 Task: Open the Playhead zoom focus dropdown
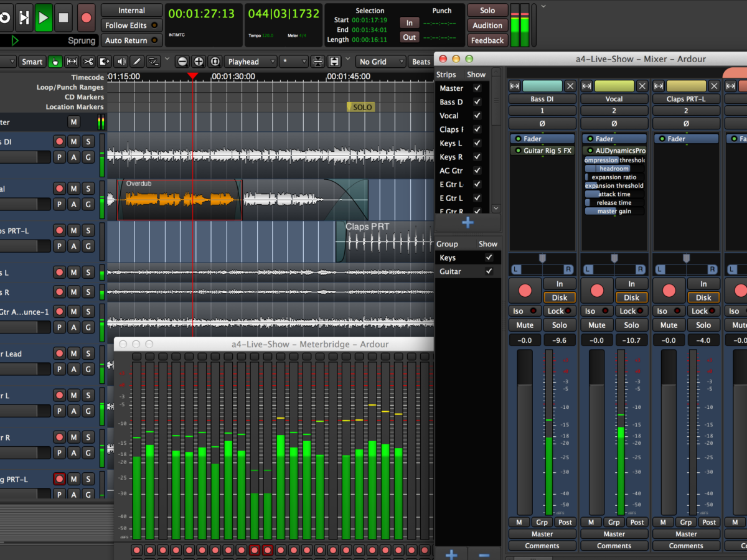250,62
